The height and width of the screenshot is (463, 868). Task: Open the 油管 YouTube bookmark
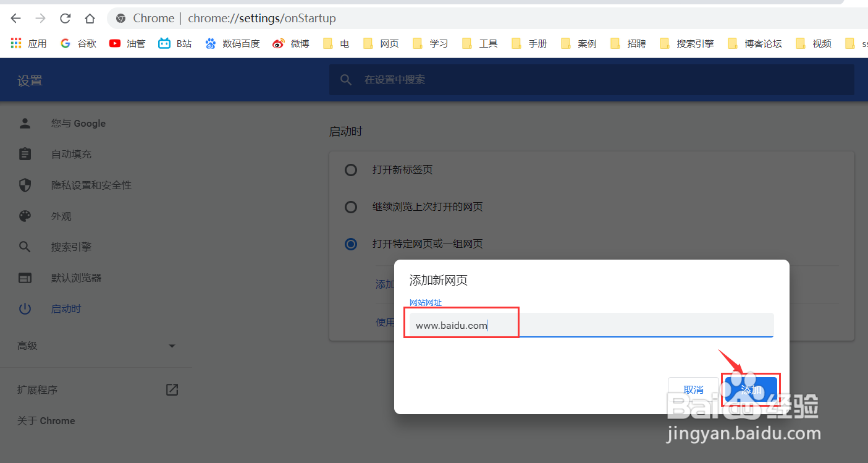(127, 43)
